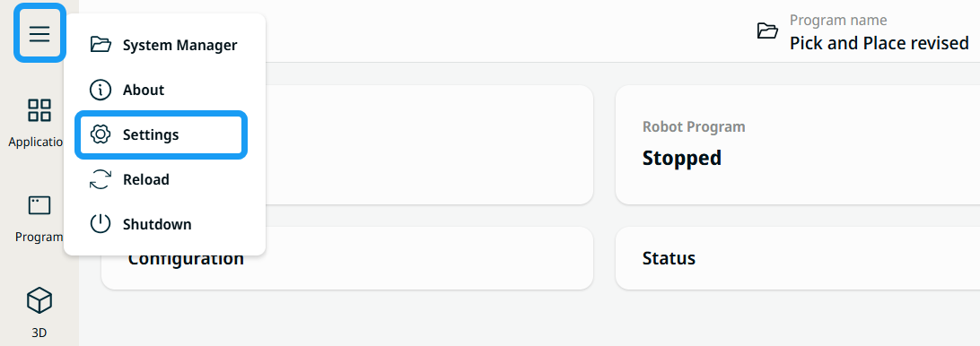Open the 3D cube view icon
Image resolution: width=980 pixels, height=346 pixels.
tap(39, 300)
